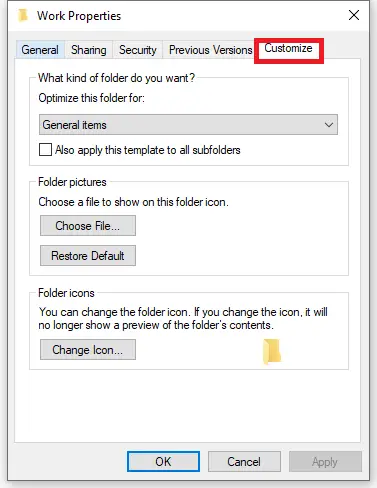Open the General items combo box
Image resolution: width=377 pixels, height=488 pixels.
point(188,125)
